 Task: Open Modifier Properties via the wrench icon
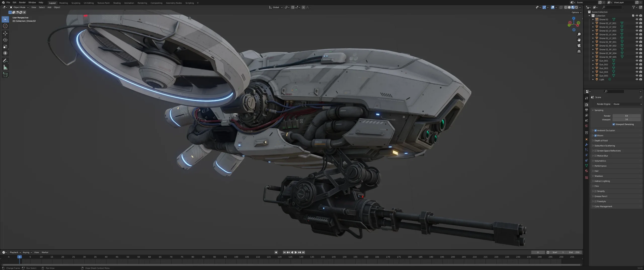click(x=586, y=145)
